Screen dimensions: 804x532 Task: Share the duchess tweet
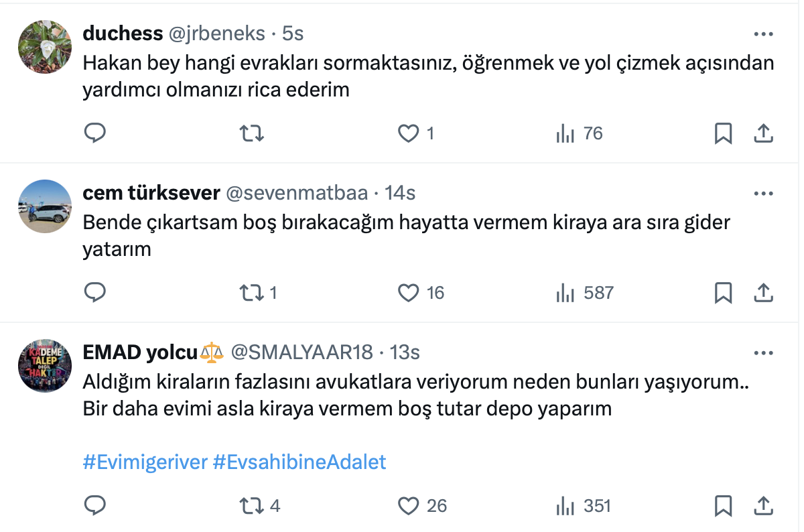(x=764, y=133)
